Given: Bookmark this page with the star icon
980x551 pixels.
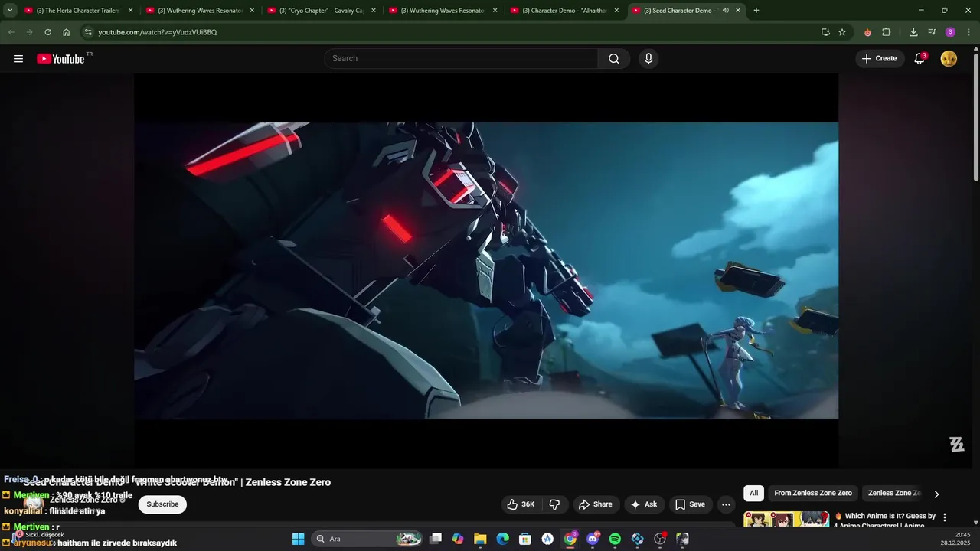Looking at the screenshot, I should (x=842, y=32).
